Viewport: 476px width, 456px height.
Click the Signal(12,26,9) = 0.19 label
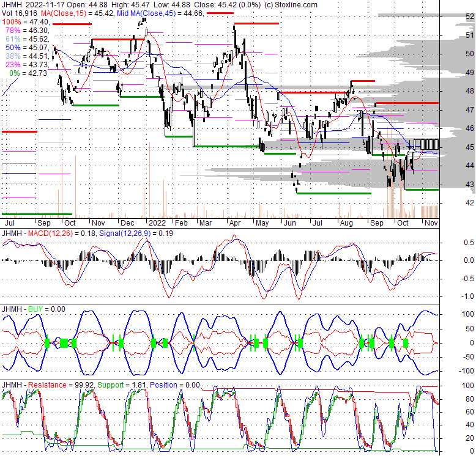[x=136, y=234]
